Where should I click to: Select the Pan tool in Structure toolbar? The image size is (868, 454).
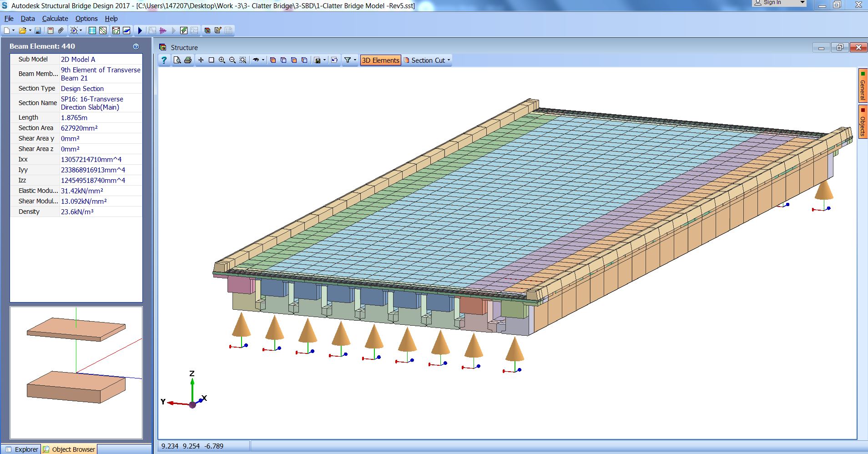201,60
